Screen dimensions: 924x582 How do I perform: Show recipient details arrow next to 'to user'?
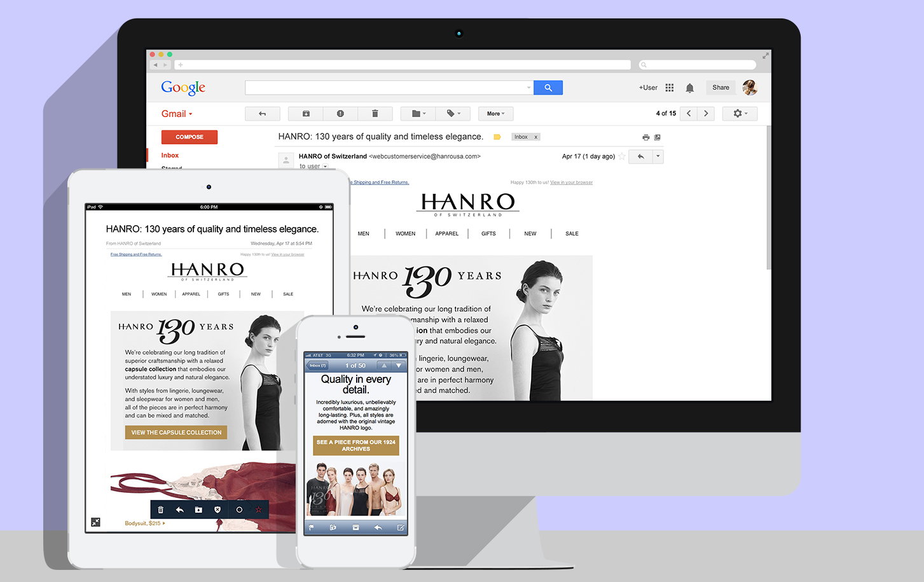[325, 167]
